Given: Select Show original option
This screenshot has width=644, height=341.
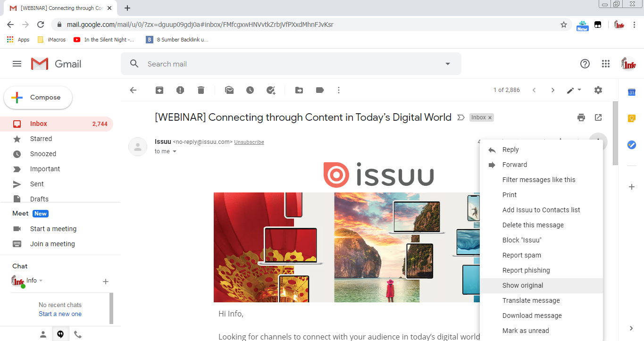Looking at the screenshot, I should tap(541, 285).
